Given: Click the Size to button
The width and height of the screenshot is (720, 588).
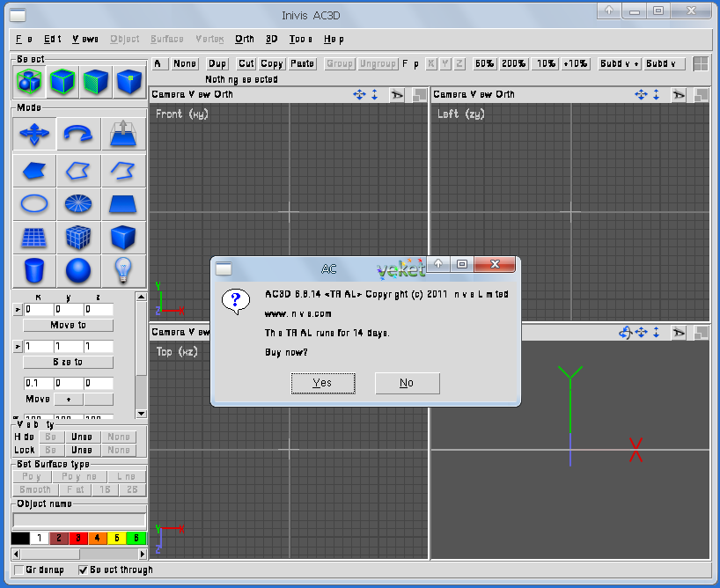Looking at the screenshot, I should click(68, 362).
